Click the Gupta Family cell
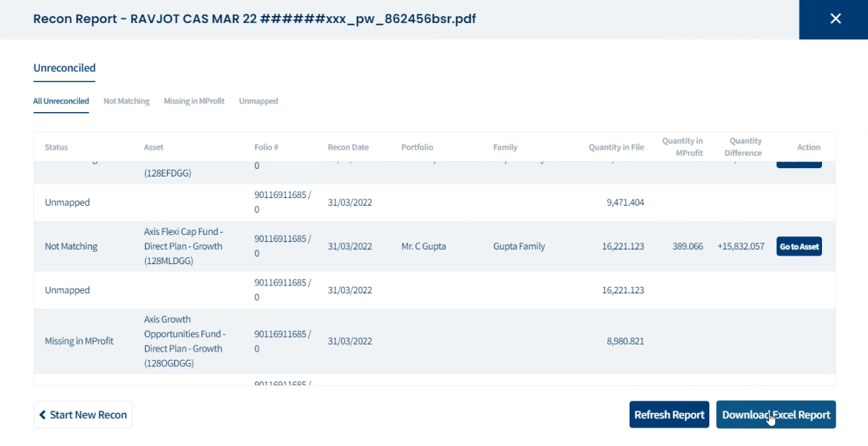Image resolution: width=868 pixels, height=446 pixels. (x=519, y=246)
